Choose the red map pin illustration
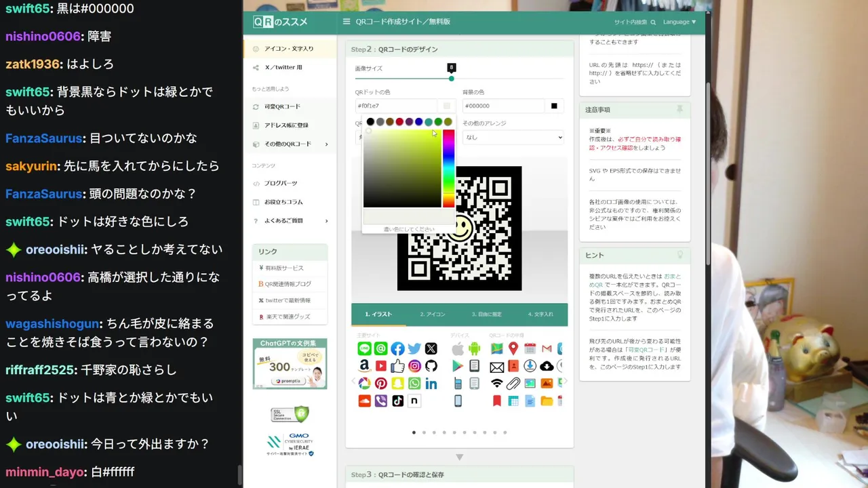868x488 pixels. tap(513, 349)
